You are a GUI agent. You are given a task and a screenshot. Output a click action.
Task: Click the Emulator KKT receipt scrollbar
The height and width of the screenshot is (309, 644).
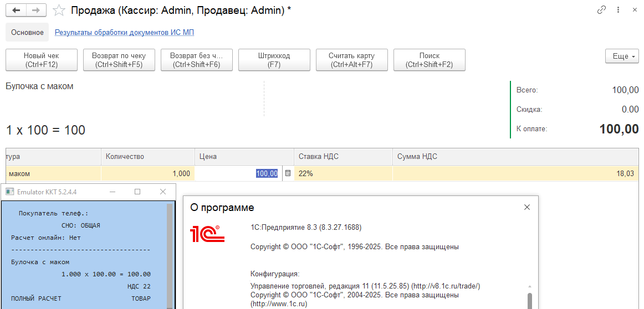(x=169, y=256)
